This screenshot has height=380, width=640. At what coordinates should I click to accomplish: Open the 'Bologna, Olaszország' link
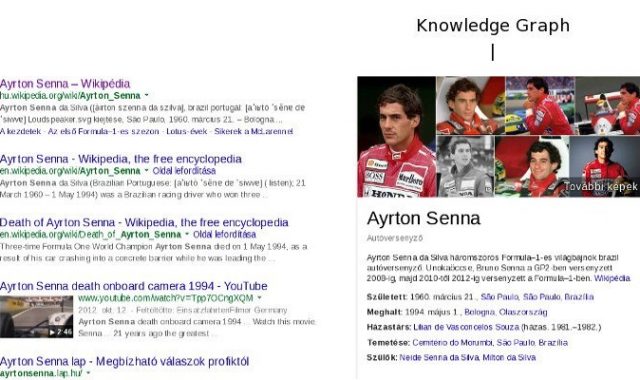click(506, 312)
